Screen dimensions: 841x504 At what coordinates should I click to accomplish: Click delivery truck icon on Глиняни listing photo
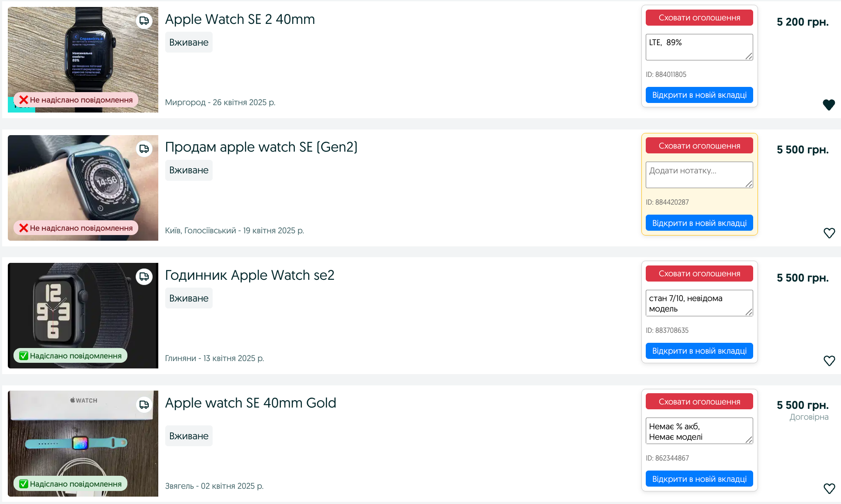click(x=144, y=277)
